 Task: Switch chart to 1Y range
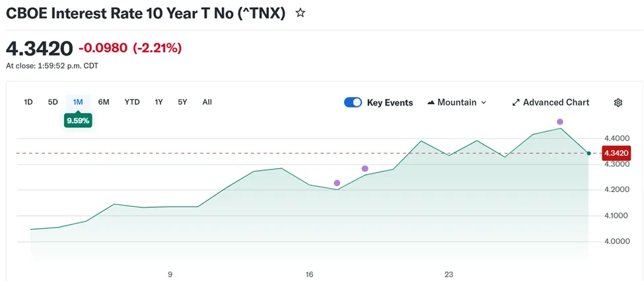coord(159,102)
